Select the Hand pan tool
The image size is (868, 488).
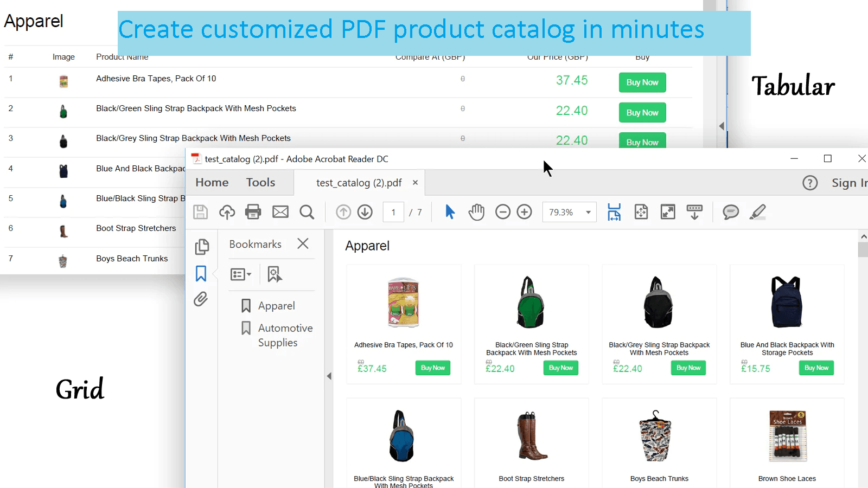[476, 212]
